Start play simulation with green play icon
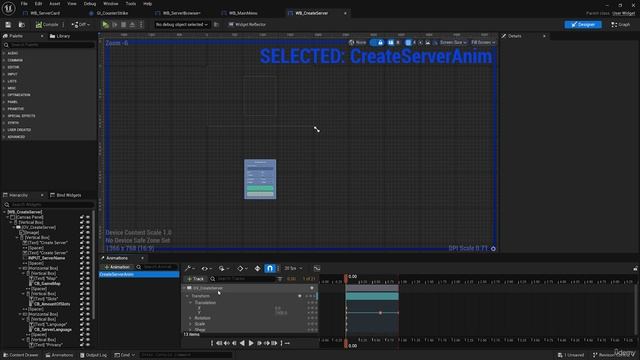 point(106,25)
